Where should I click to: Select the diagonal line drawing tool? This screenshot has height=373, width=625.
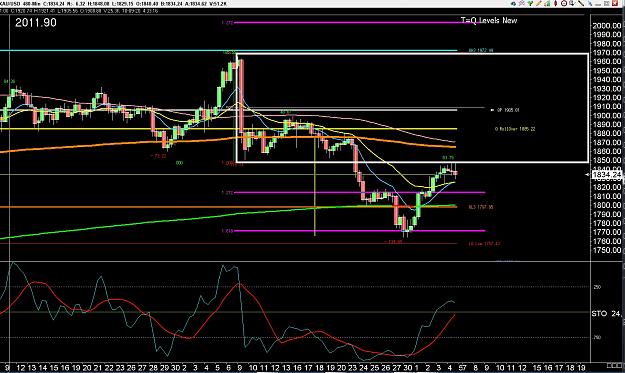[581, 3]
